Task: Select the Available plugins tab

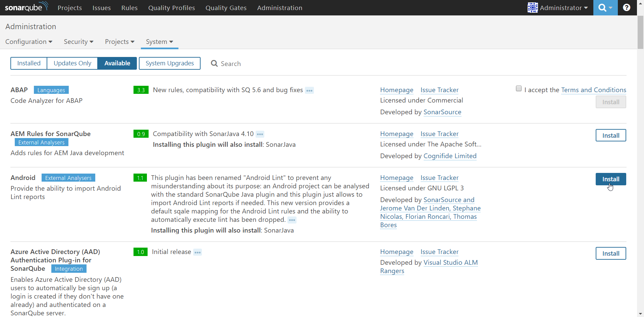Action: click(117, 63)
